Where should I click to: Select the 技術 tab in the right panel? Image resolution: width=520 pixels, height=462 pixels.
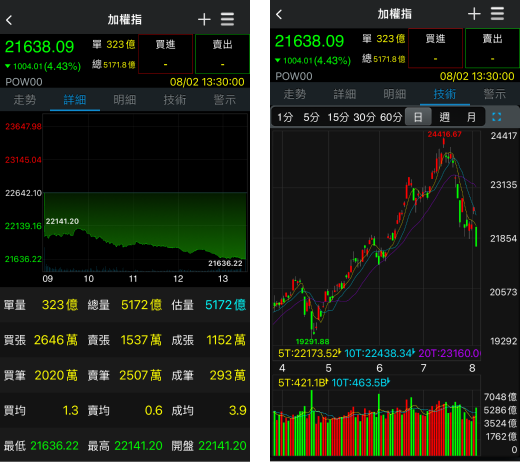coord(445,94)
